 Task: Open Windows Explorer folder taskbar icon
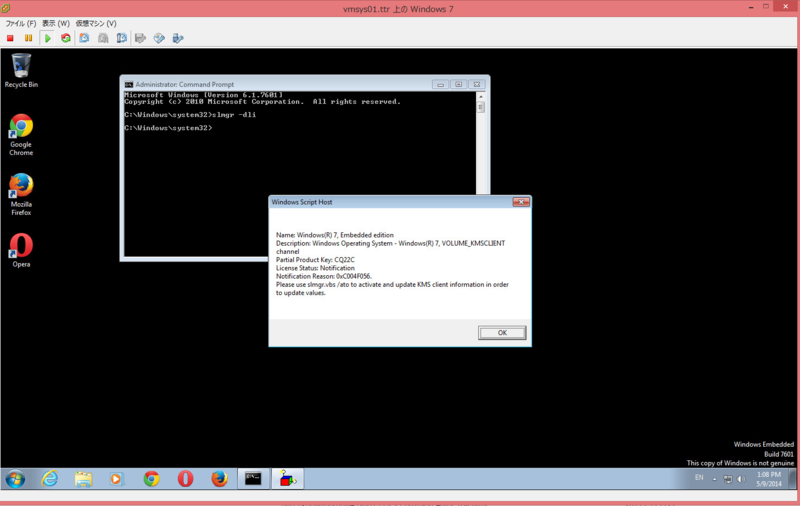pyautogui.click(x=83, y=479)
